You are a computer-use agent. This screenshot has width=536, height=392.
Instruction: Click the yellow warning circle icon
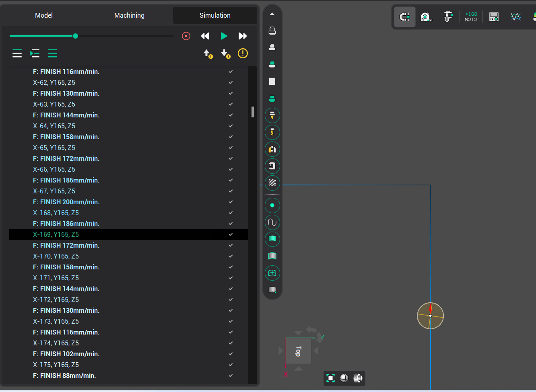tap(243, 53)
